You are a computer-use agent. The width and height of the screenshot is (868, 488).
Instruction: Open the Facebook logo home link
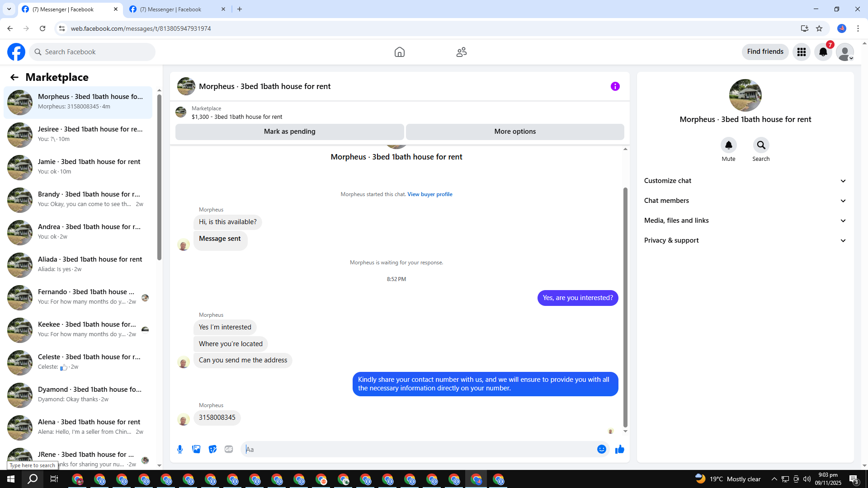tap(16, 52)
